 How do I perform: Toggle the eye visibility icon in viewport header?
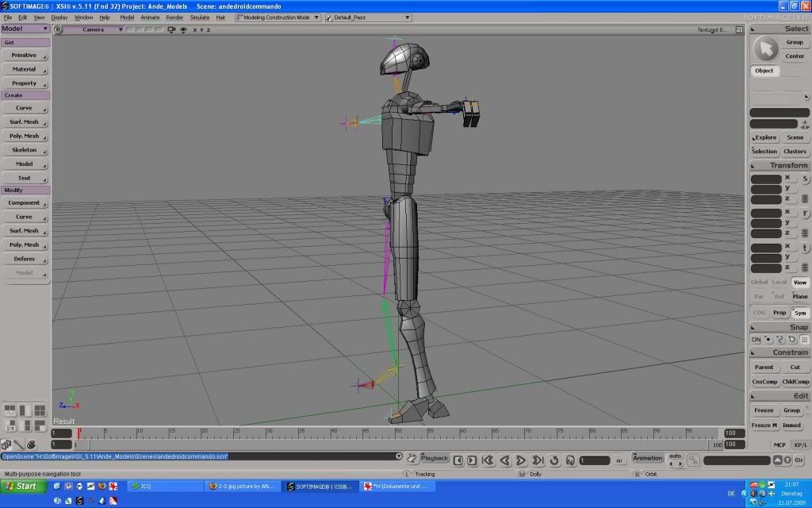183,29
